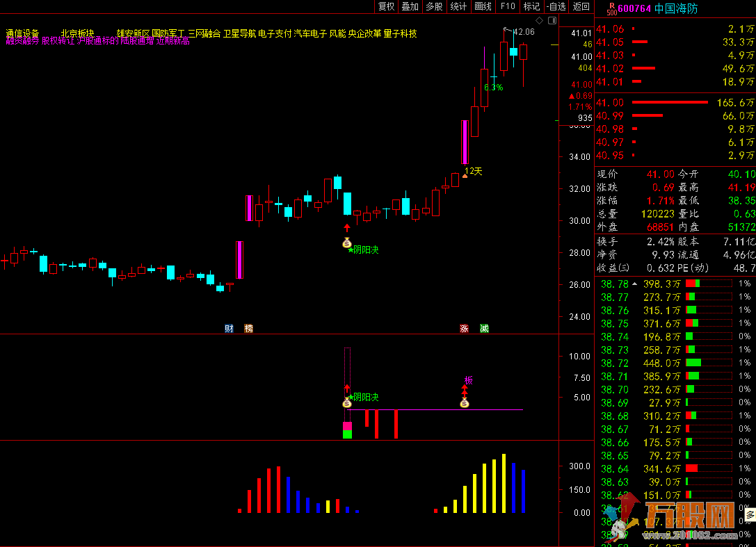Click the 标记 mark button

point(532,6)
